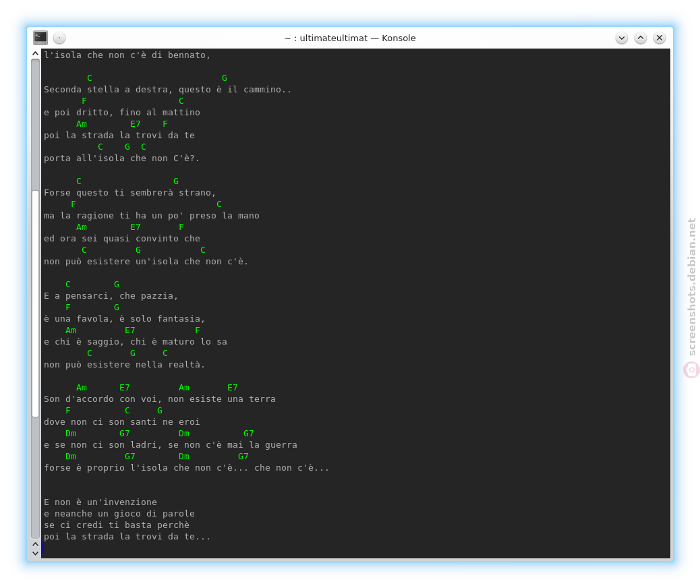The height and width of the screenshot is (588, 700).
Task: Click the line 'Seconda stella a destra'
Action: pos(167,89)
